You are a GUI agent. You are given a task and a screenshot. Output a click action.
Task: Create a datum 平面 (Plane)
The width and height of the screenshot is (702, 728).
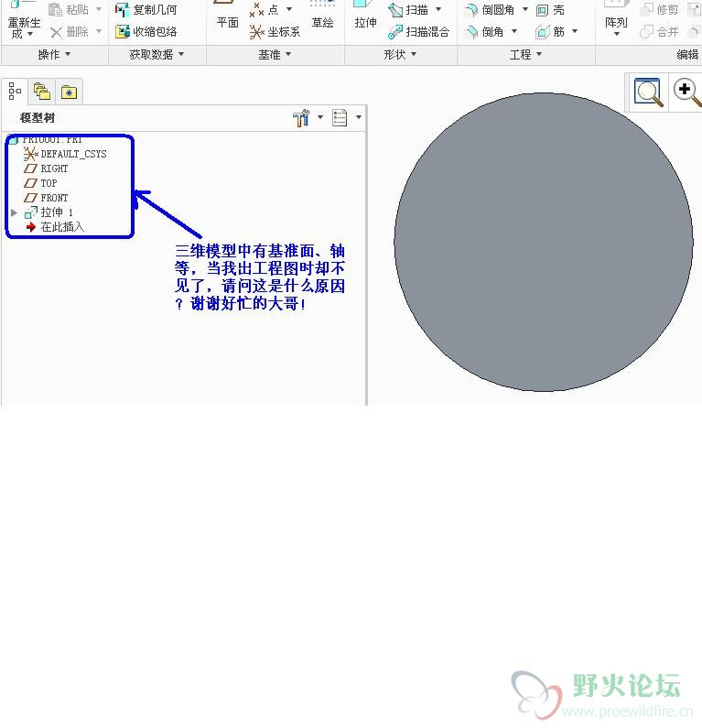(227, 16)
